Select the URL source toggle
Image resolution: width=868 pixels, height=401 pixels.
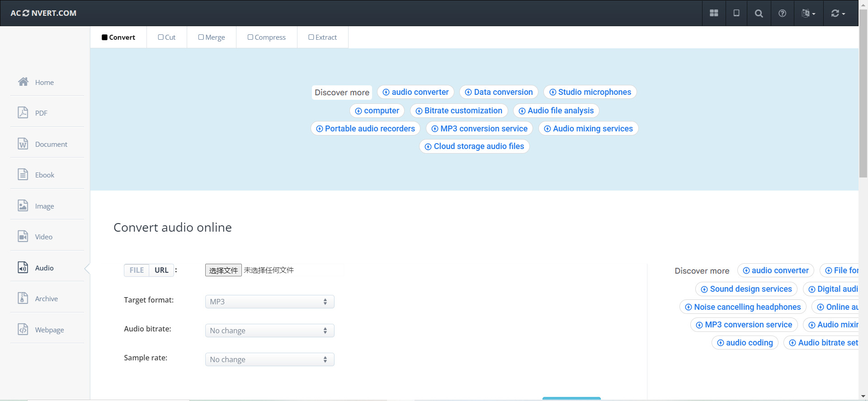(x=161, y=270)
